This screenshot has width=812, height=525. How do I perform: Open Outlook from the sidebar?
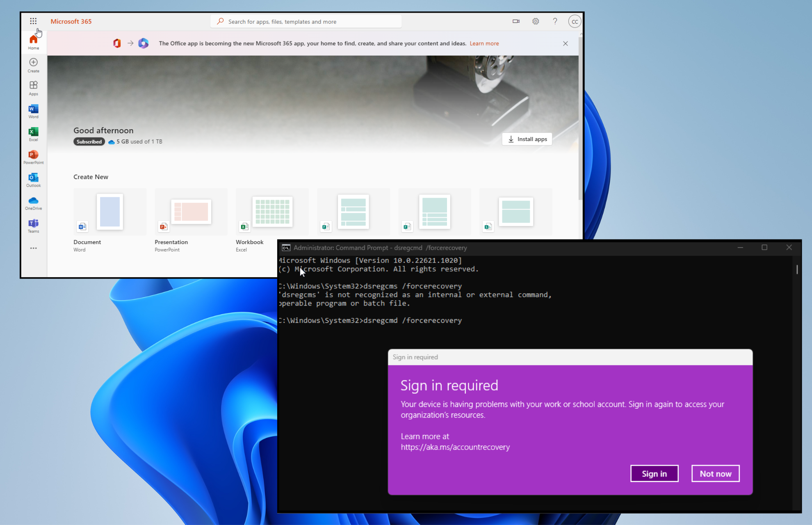click(x=33, y=180)
